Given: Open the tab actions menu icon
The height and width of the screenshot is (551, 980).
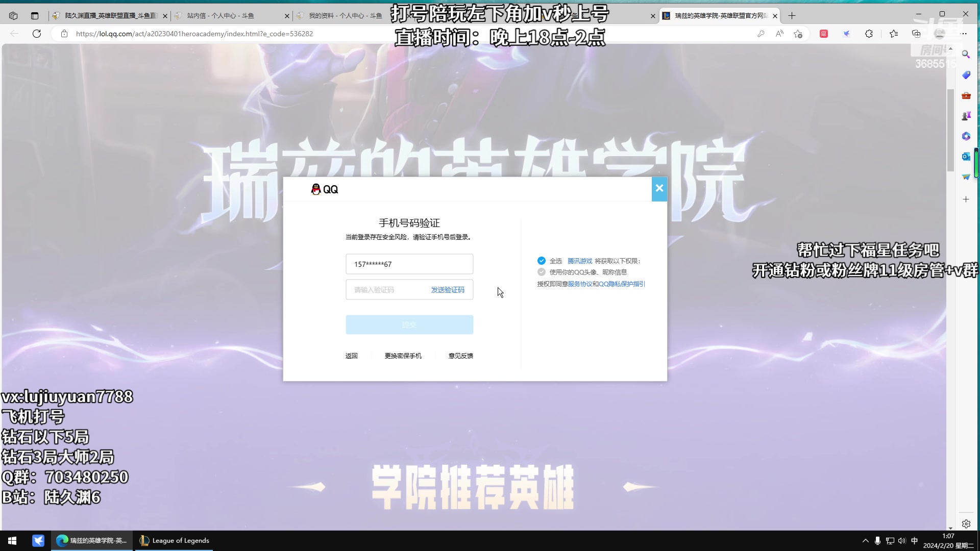Looking at the screenshot, I should point(35,16).
